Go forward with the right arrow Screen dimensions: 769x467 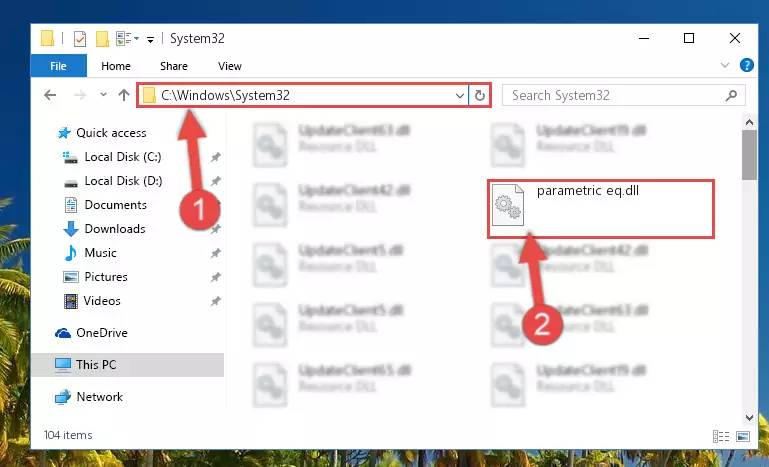pyautogui.click(x=79, y=95)
